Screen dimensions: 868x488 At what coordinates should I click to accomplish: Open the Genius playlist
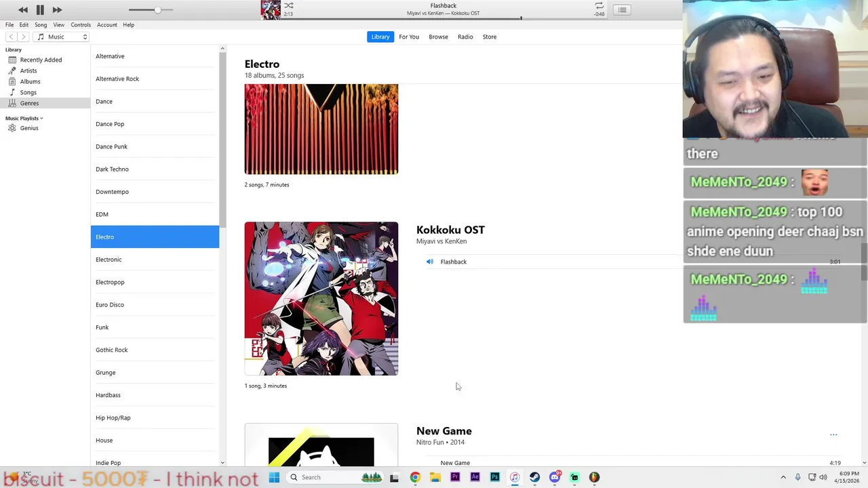pyautogui.click(x=45, y=128)
